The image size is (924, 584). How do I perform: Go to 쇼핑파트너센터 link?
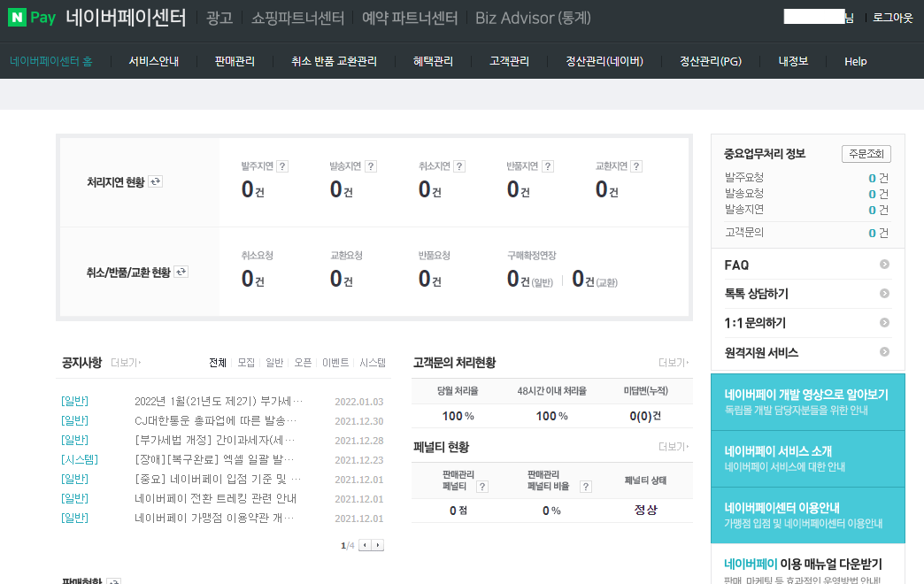pos(297,19)
